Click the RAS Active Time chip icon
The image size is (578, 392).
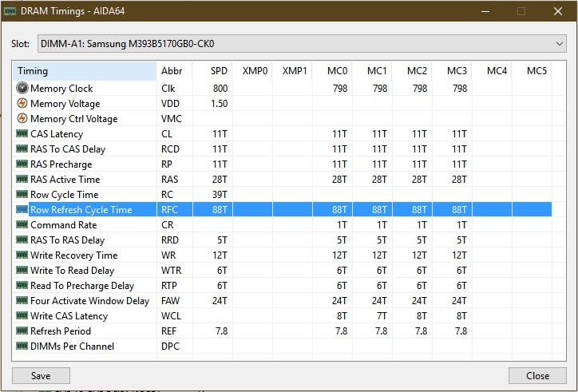(22, 179)
